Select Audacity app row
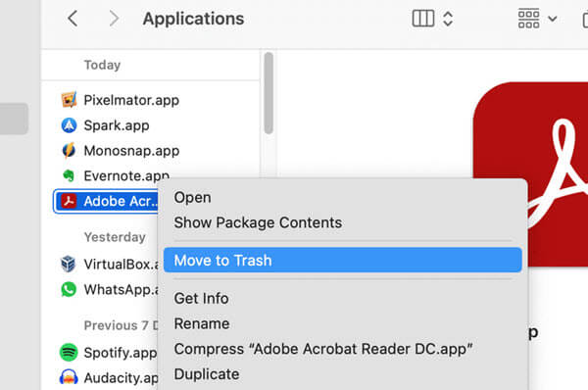The width and height of the screenshot is (588, 390). pos(109,377)
